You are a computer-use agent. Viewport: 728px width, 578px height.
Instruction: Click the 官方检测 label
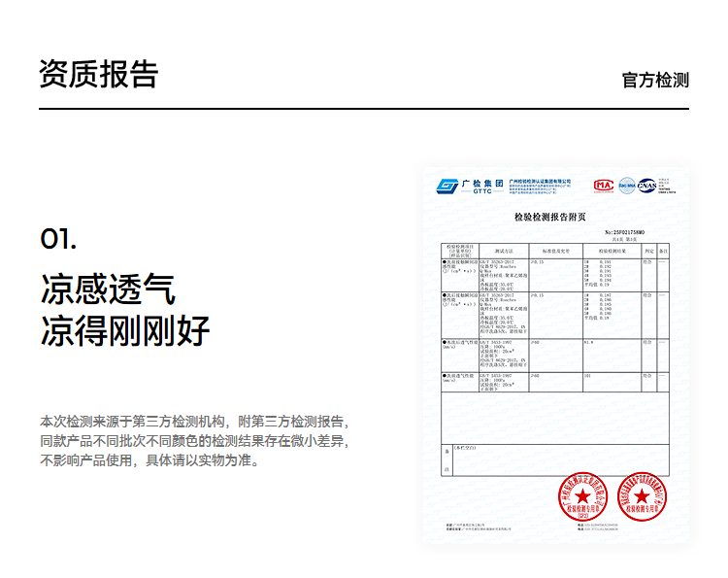[x=655, y=80]
